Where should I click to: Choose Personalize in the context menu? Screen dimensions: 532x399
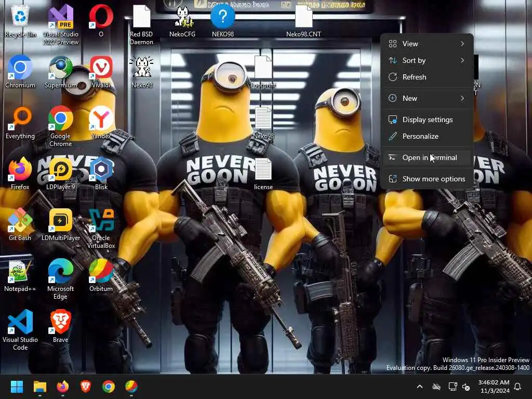pyautogui.click(x=427, y=137)
